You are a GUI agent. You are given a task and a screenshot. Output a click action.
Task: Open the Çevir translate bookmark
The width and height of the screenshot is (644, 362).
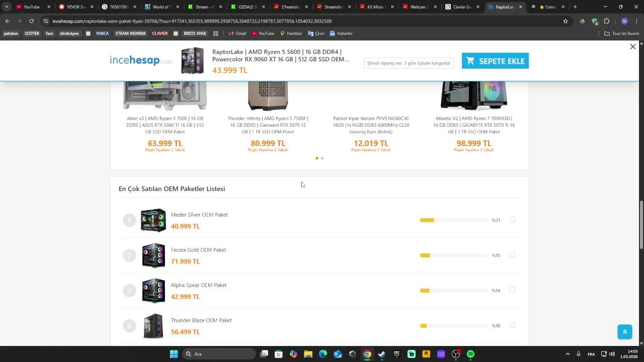tap(316, 34)
